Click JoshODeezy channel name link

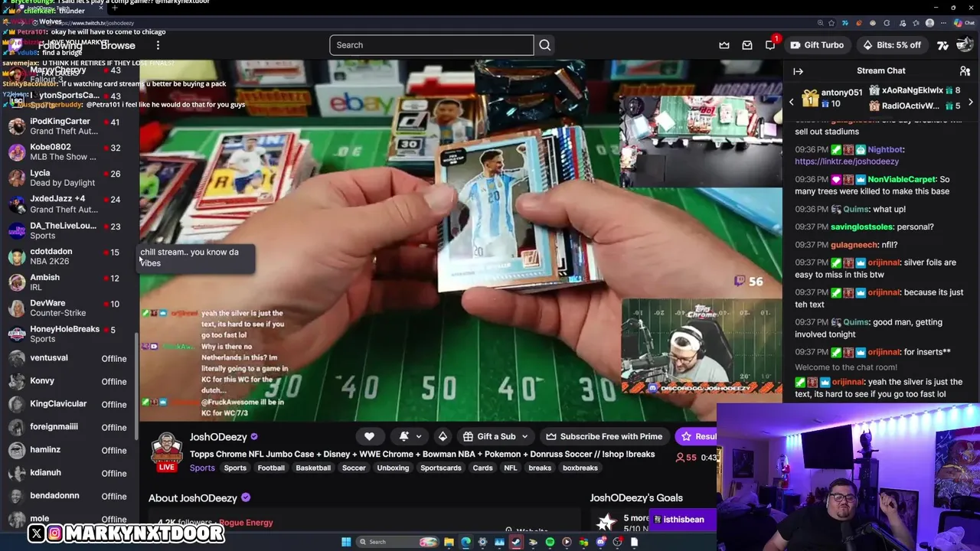(x=218, y=437)
